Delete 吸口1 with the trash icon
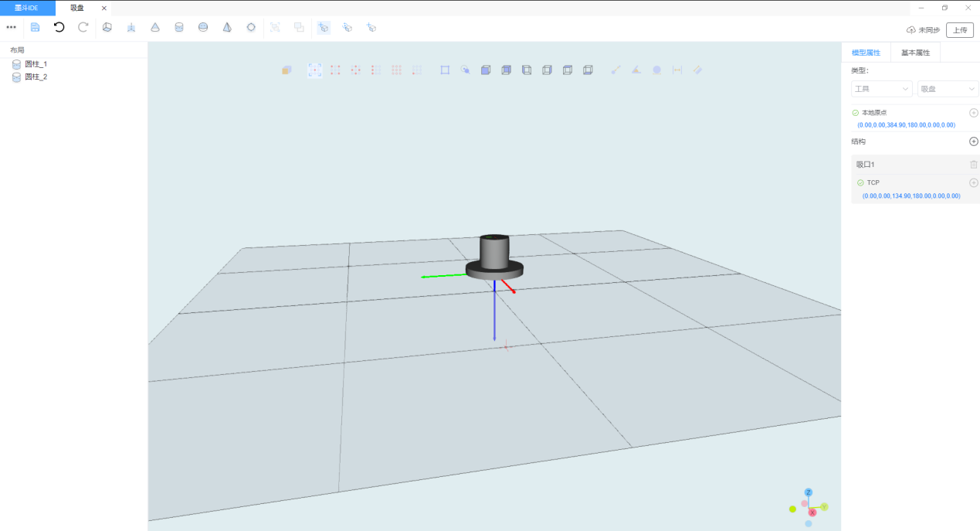This screenshot has height=531, width=980. coord(973,165)
